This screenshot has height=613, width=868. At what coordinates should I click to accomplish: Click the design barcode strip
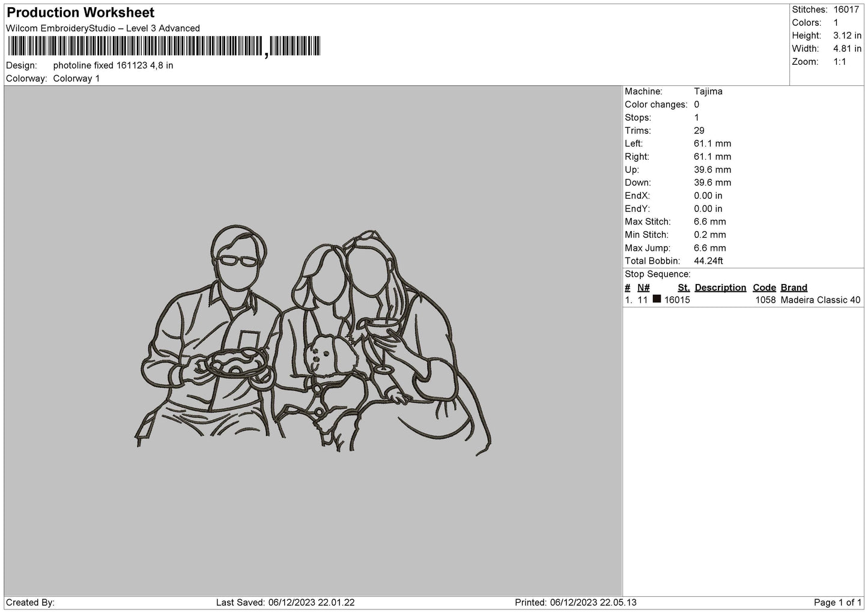[x=164, y=46]
